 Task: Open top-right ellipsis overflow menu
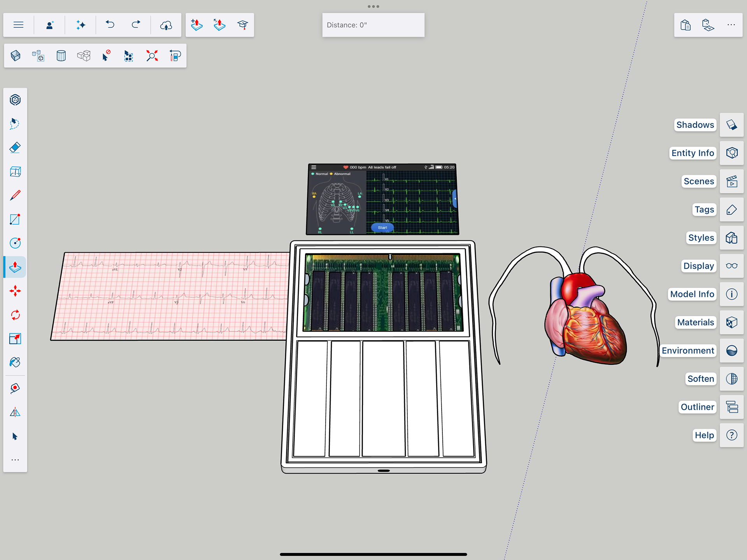pos(731,25)
